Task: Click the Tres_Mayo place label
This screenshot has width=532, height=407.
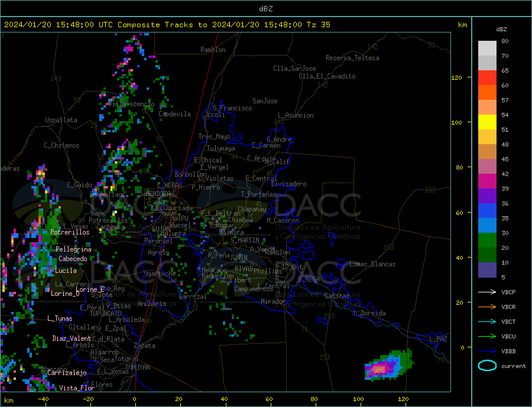Action: click(214, 136)
